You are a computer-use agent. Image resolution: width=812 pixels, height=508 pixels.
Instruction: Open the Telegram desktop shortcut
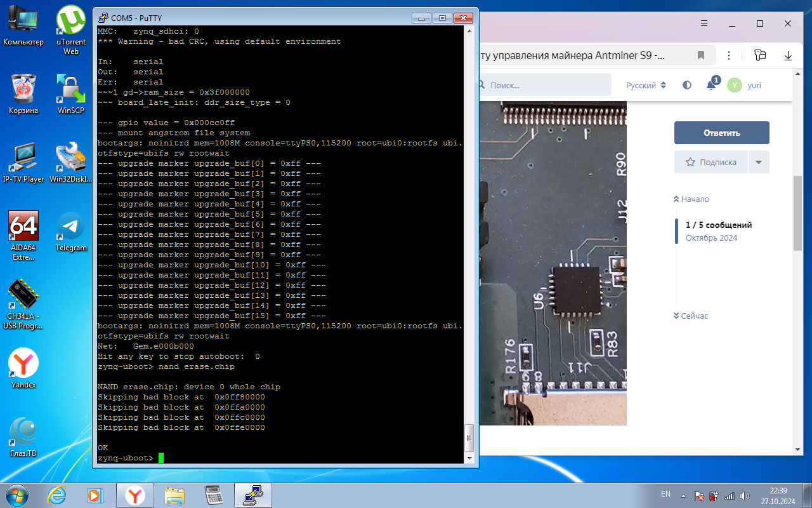tap(71, 231)
